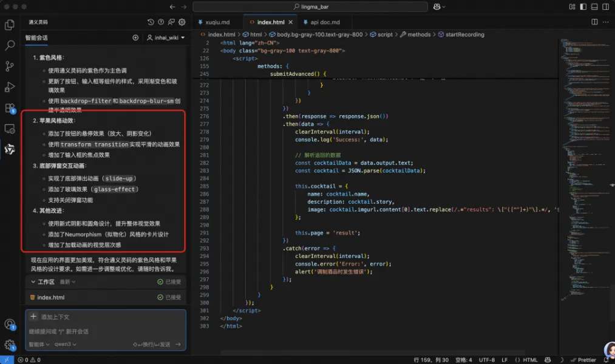Close the index.html tab
This screenshot has height=364, width=615.
(290, 22)
